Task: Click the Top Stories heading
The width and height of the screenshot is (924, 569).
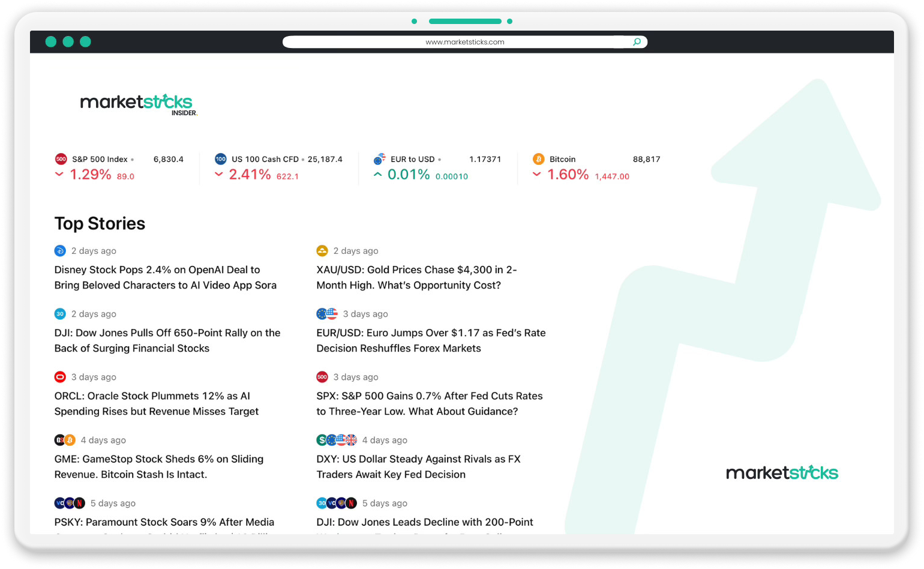Action: (x=100, y=223)
